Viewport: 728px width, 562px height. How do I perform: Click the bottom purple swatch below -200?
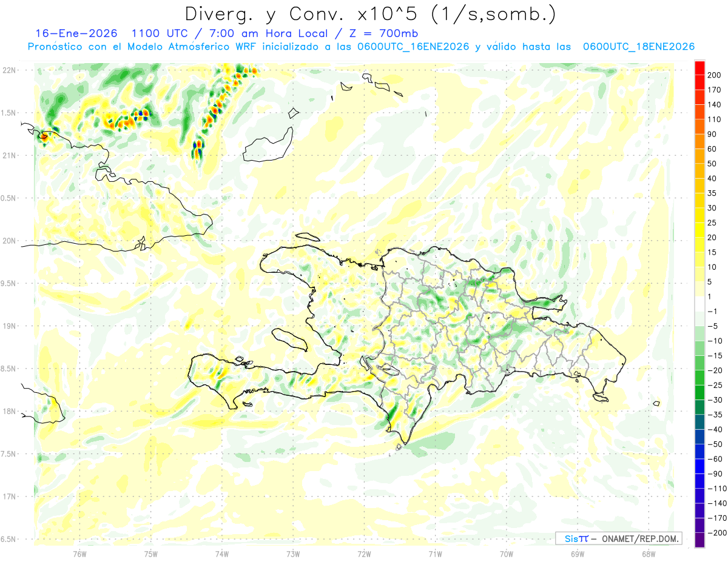[x=699, y=540]
